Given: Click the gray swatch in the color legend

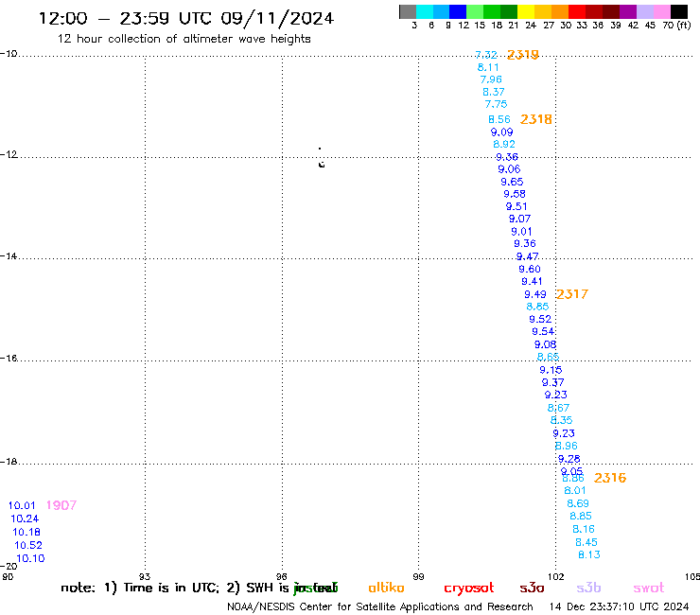Looking at the screenshot, I should click(x=408, y=11).
